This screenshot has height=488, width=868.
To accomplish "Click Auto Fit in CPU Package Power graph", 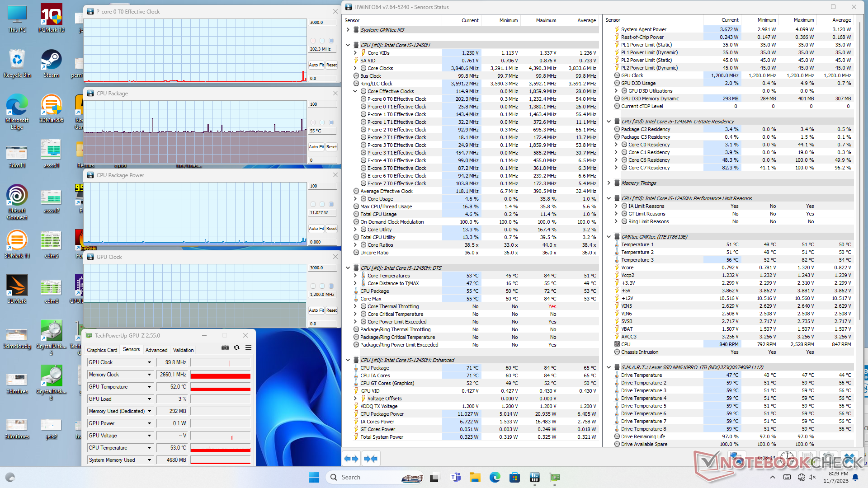I will pos(316,229).
